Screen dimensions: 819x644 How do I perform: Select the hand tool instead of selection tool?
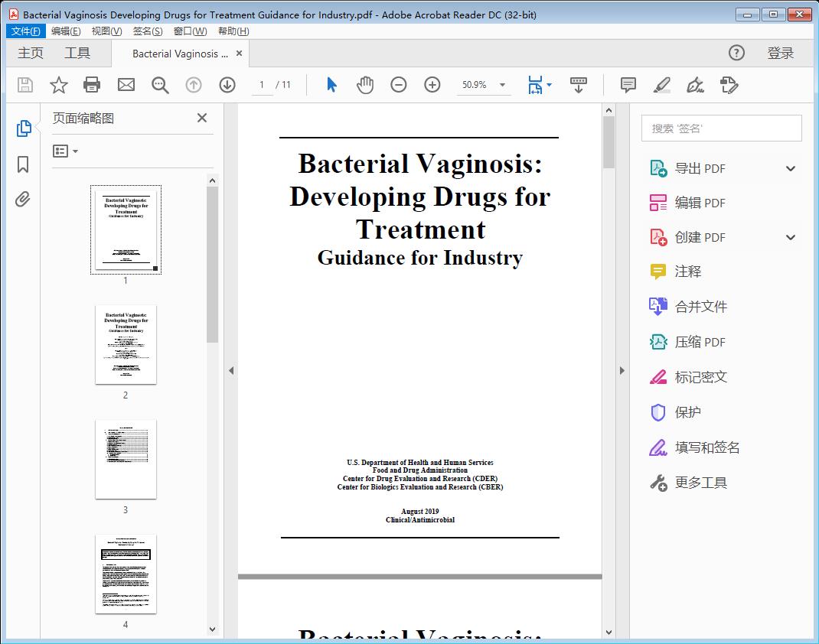pos(365,85)
